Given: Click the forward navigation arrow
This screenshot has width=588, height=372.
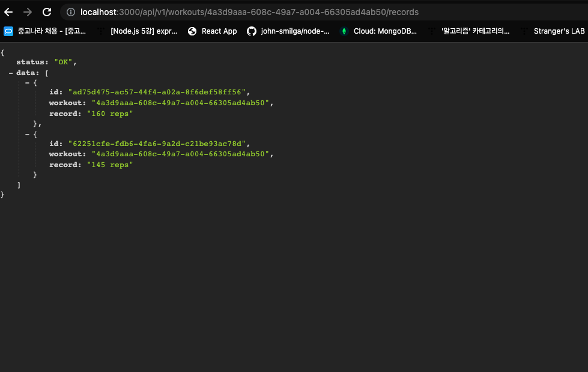Looking at the screenshot, I should coord(28,11).
